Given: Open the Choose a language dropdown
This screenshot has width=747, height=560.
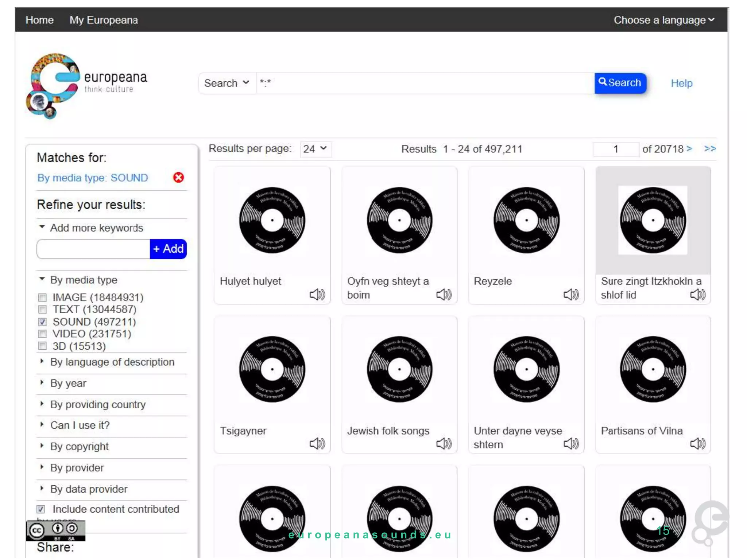Looking at the screenshot, I should pos(663,20).
